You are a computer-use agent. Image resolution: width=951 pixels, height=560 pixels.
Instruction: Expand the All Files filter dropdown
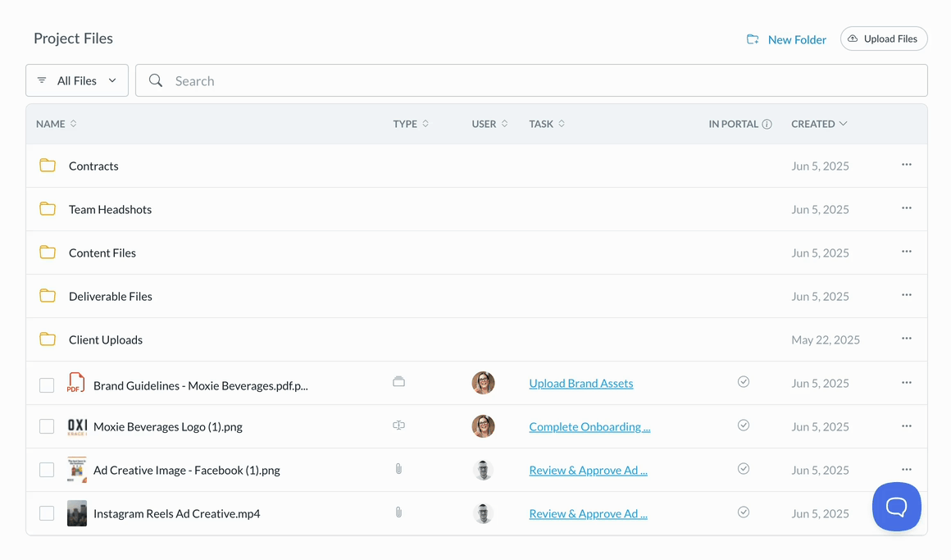coord(77,80)
